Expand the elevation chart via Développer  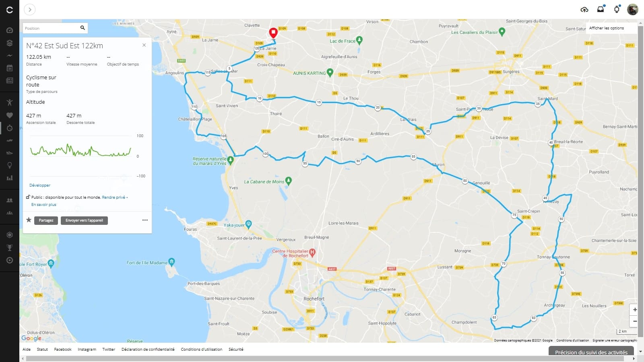point(40,185)
